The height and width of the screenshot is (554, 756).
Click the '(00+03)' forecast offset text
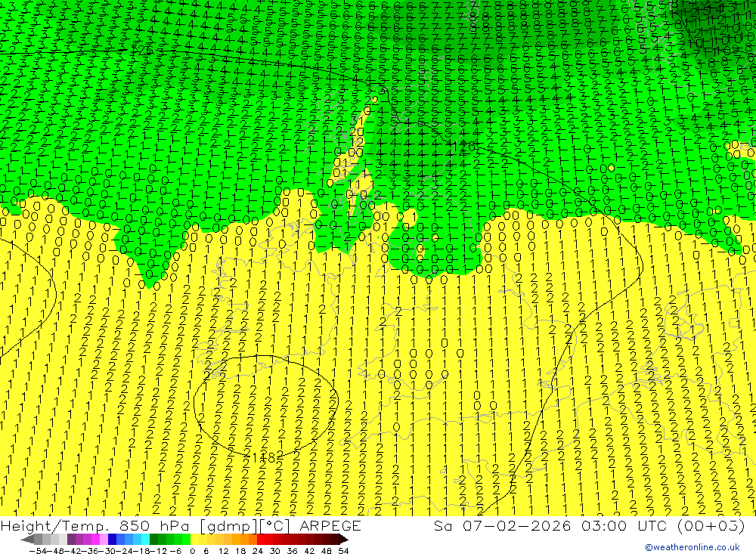click(x=711, y=525)
